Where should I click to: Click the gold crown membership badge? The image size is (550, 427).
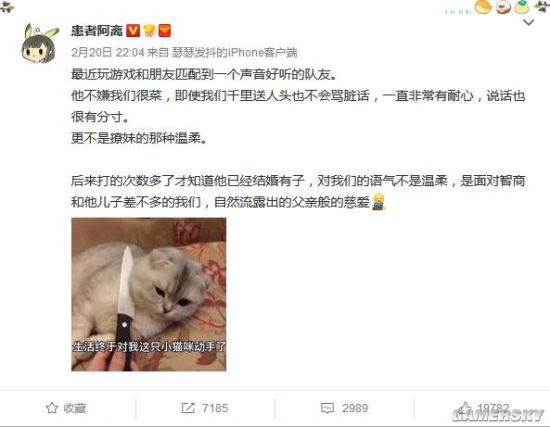point(149,31)
